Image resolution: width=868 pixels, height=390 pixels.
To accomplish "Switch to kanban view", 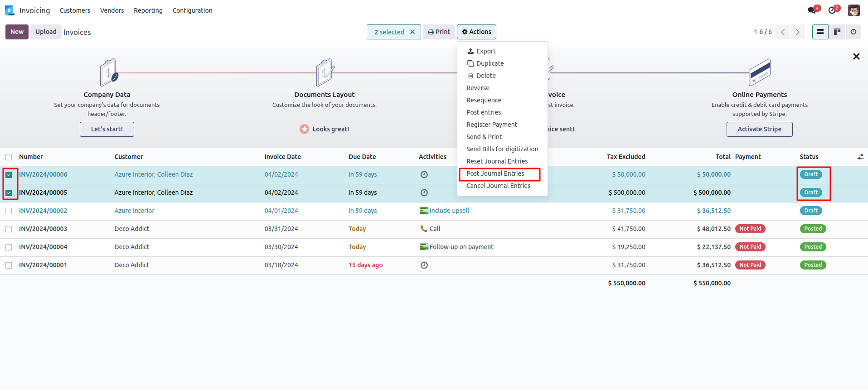I will pyautogui.click(x=837, y=32).
